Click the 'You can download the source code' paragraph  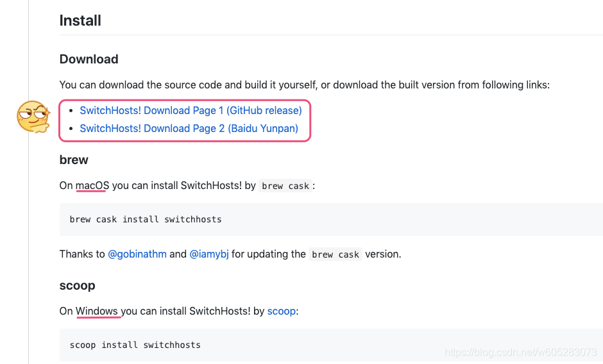click(x=305, y=85)
